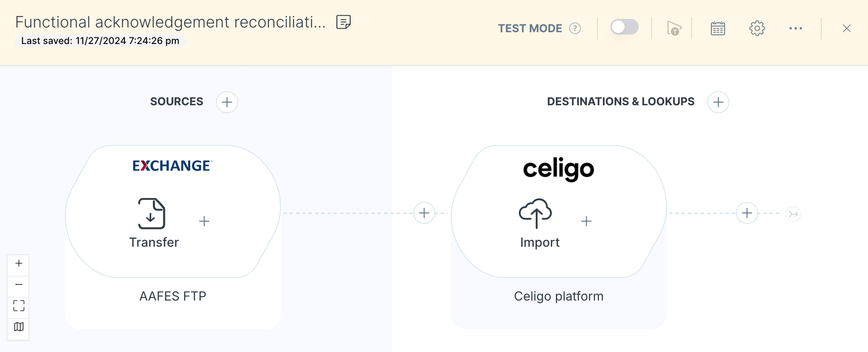Open flow settings via the gear icon
The image size is (868, 352).
757,27
